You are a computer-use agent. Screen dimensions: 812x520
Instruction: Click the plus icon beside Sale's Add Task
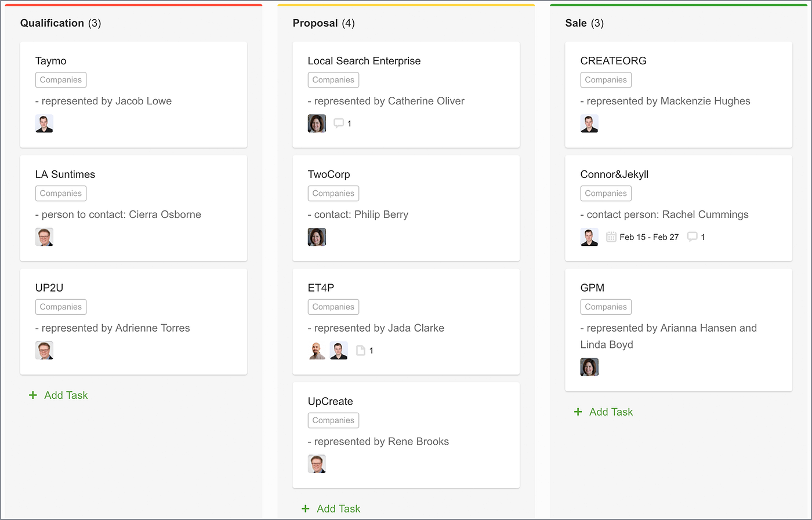coord(578,412)
